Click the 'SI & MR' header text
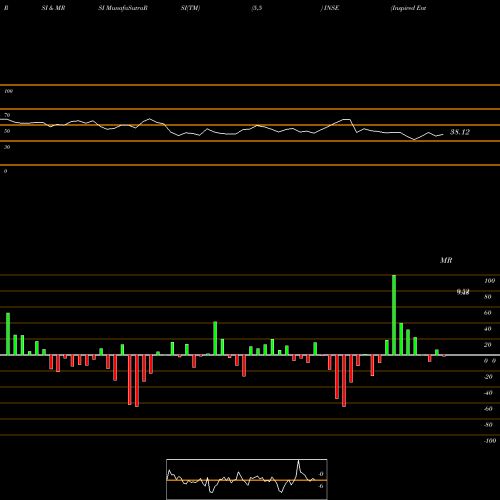Viewport: 500px width, 500px height. [x=53, y=8]
